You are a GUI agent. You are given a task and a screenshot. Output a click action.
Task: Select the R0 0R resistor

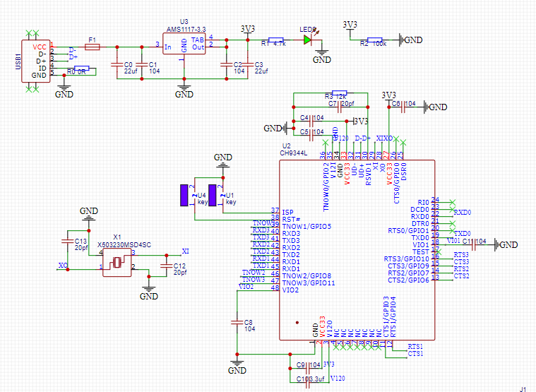click(76, 71)
